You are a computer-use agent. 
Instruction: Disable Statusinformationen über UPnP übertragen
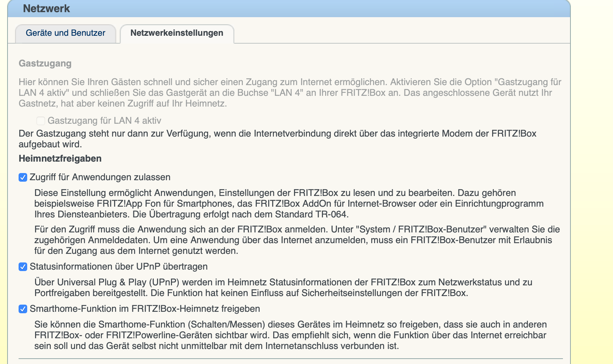[x=23, y=267]
